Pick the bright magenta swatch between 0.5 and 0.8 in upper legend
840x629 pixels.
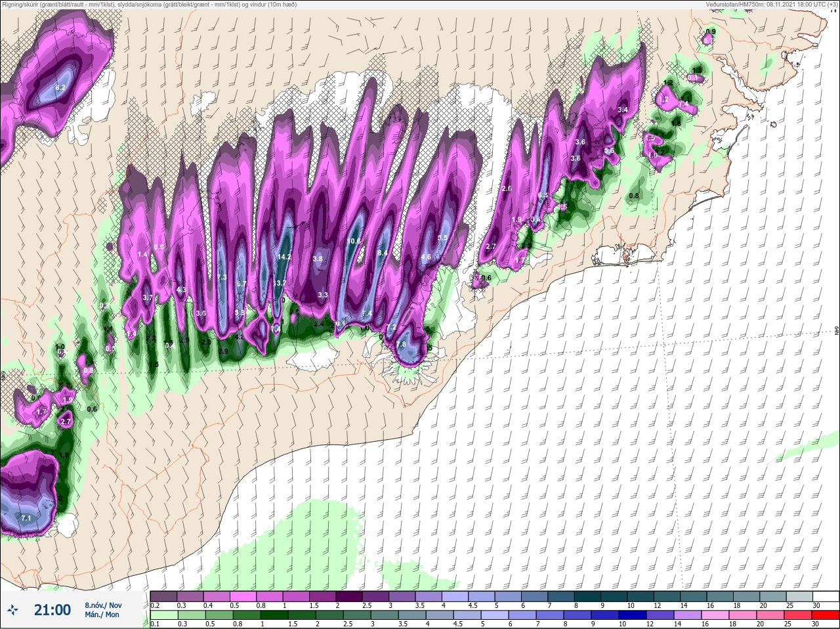pyautogui.click(x=244, y=596)
